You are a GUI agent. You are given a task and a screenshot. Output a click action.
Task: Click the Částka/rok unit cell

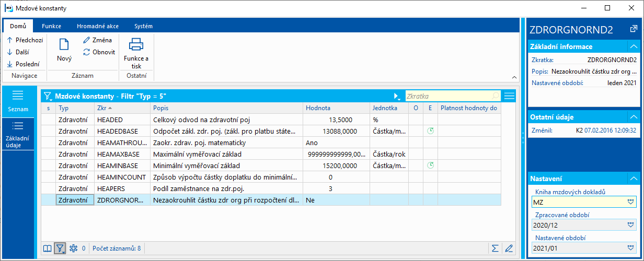click(x=389, y=154)
